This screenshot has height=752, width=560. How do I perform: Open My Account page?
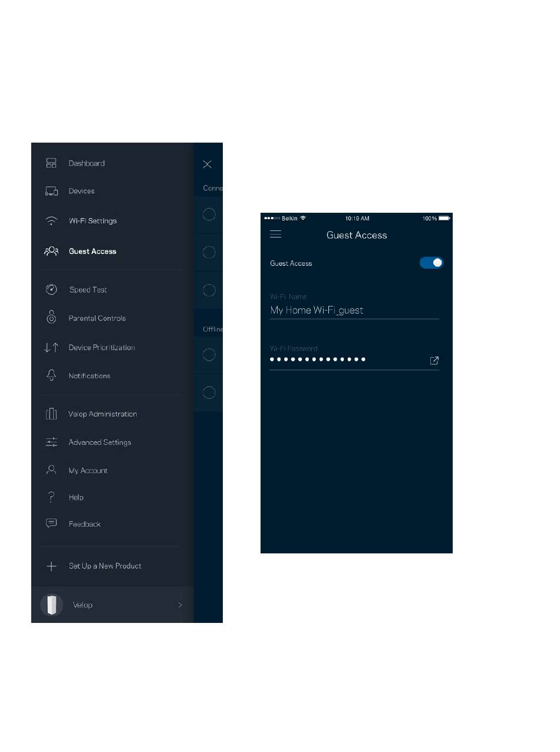pos(88,470)
